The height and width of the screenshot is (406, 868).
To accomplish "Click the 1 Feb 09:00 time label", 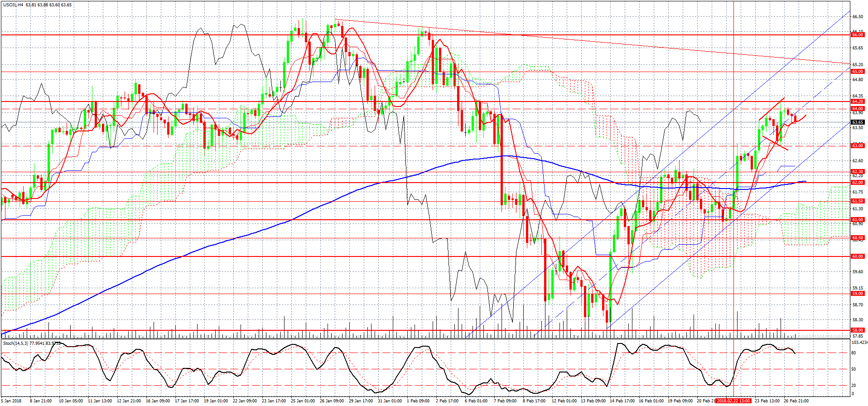I will click(x=418, y=401).
